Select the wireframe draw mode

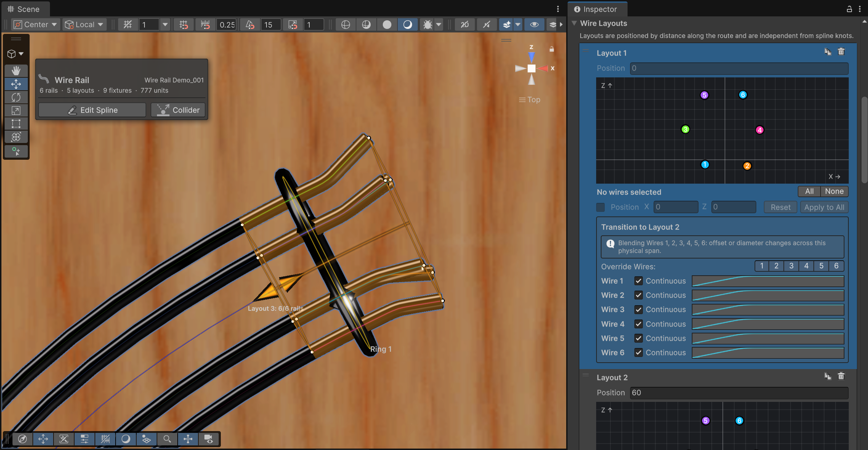(x=345, y=25)
